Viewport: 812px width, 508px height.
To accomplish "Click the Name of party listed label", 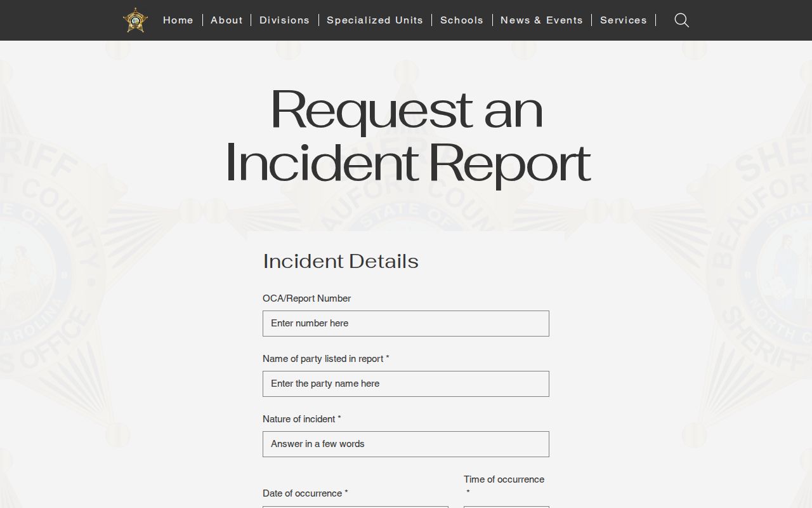I will pyautogui.click(x=326, y=359).
